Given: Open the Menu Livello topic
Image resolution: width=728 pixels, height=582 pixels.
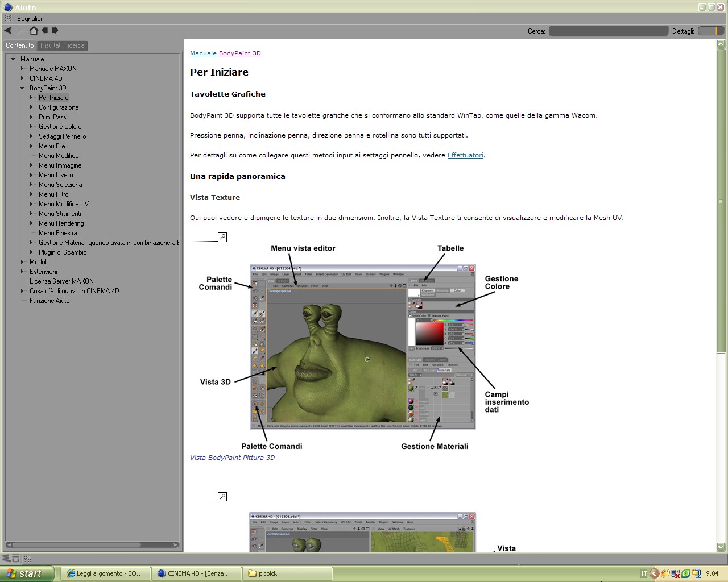Looking at the screenshot, I should (x=56, y=175).
